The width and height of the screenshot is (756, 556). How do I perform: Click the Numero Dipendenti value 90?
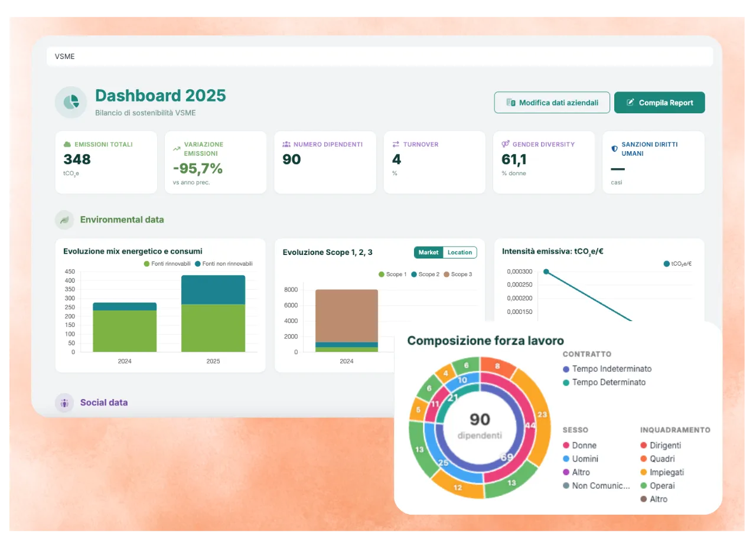pyautogui.click(x=292, y=159)
